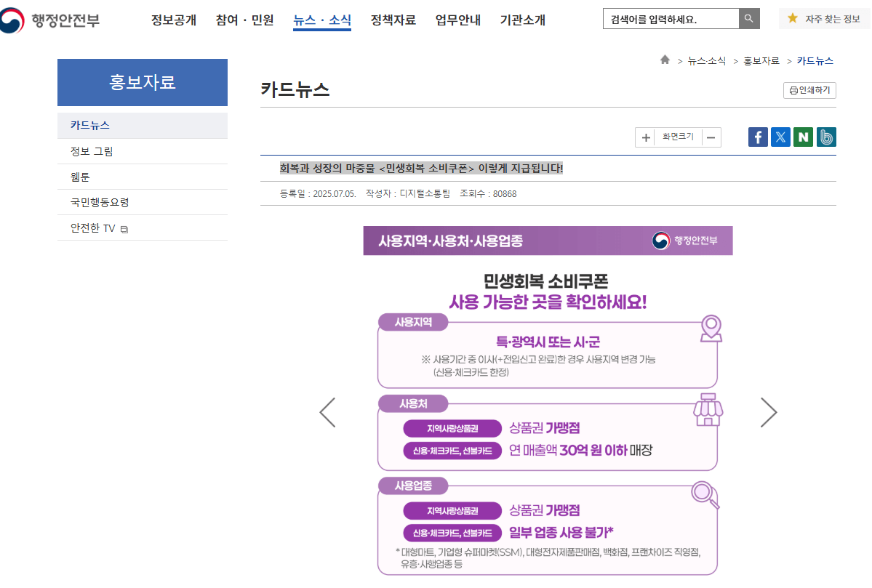Click the 인쇄하기 print button
The image size is (872, 588).
809,90
